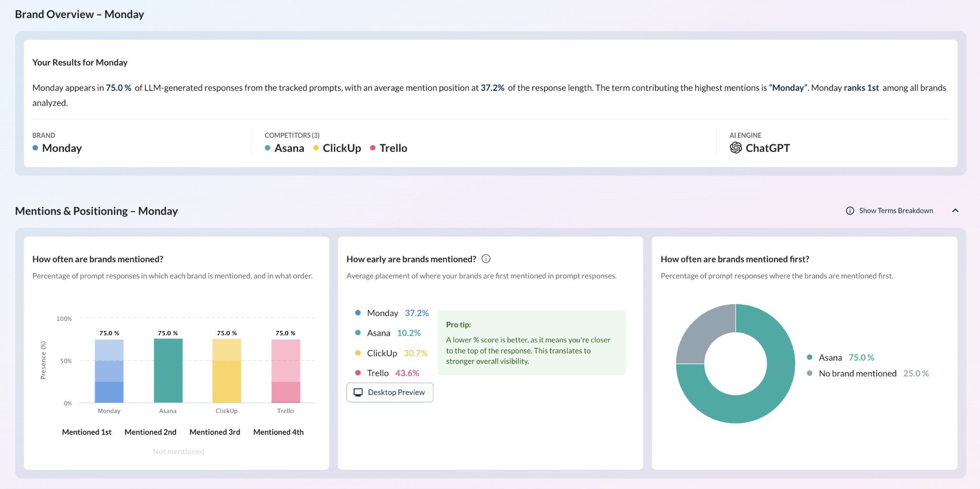Screen dimensions: 980x489
Task: Select the pink Trello bar in the chart
Action: [286, 371]
